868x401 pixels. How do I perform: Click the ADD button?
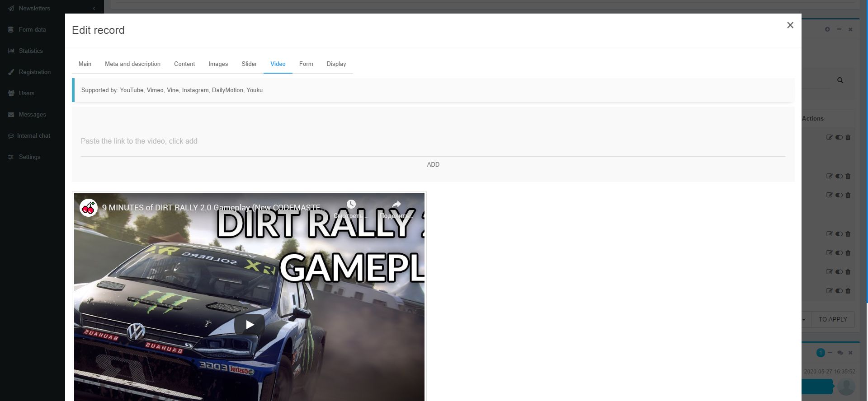(433, 165)
